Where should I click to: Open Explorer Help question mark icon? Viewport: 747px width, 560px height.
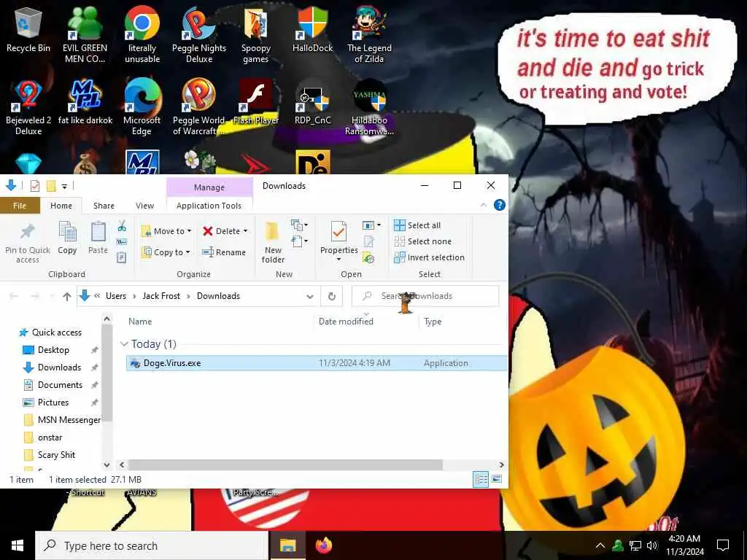(x=499, y=205)
